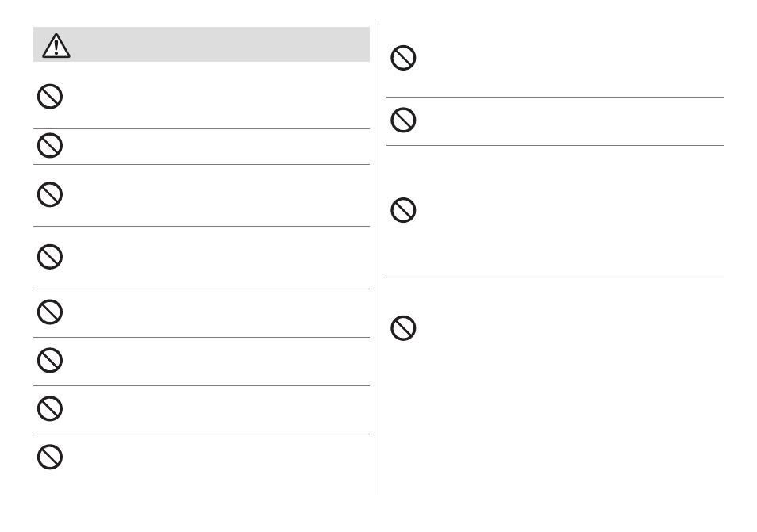The width and height of the screenshot is (757, 532).
Task: Click the second prohibition icon in the left column
Action: [x=50, y=145]
